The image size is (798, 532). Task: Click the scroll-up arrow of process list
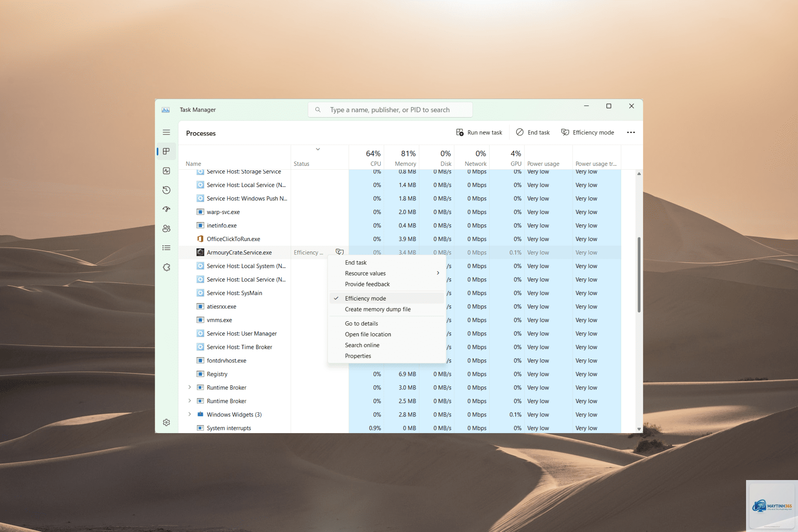pos(639,174)
